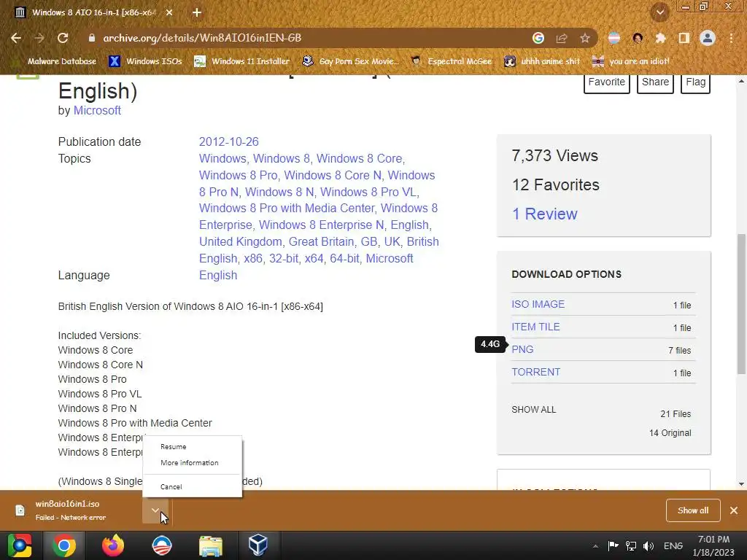Open the Windows 8 Core topic link
The height and width of the screenshot is (560, 747).
(360, 158)
